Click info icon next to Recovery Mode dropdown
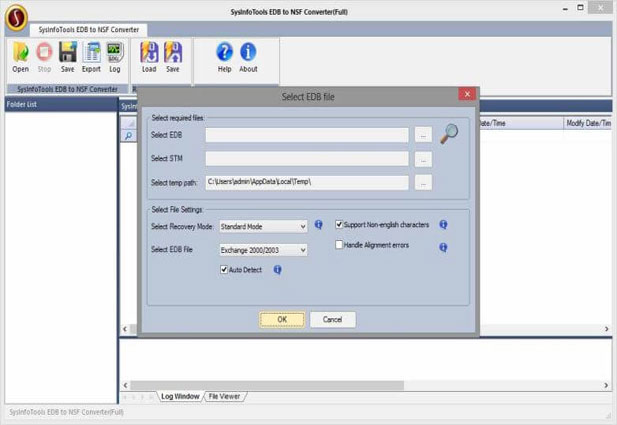617x425 pixels. coord(318,225)
